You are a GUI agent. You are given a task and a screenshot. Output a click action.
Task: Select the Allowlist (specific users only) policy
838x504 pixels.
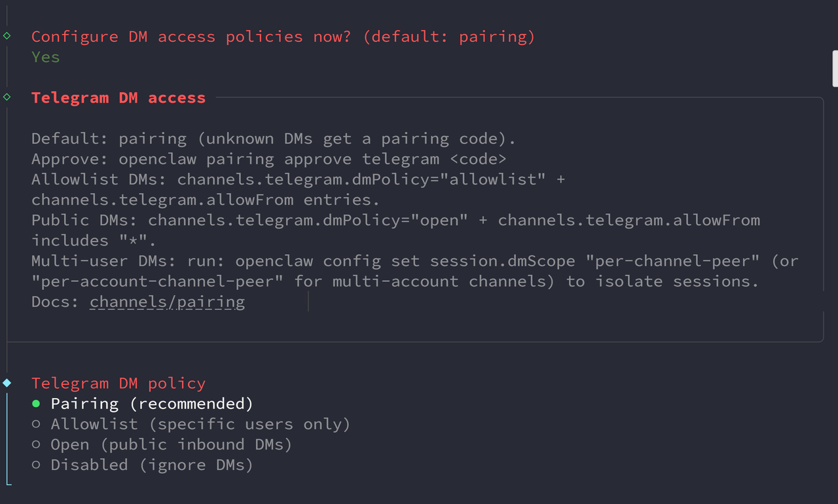200,424
